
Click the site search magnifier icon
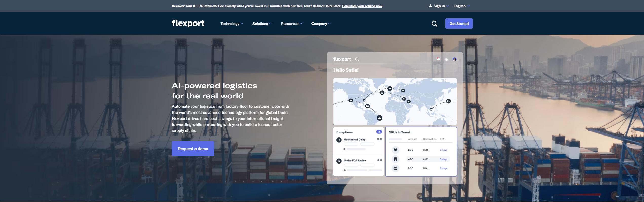coord(434,24)
